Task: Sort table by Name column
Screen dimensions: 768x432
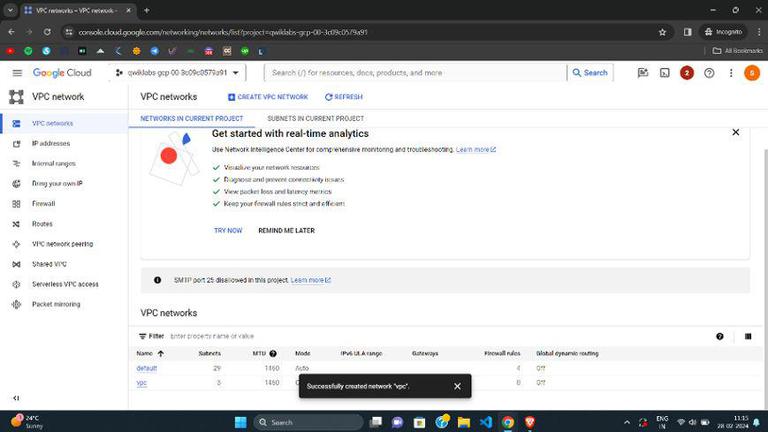Action: 150,354
